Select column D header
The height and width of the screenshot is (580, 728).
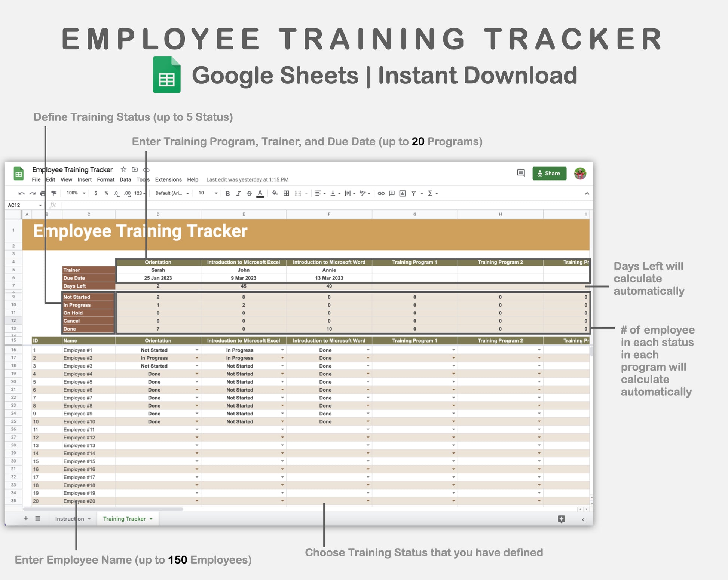tap(158, 214)
